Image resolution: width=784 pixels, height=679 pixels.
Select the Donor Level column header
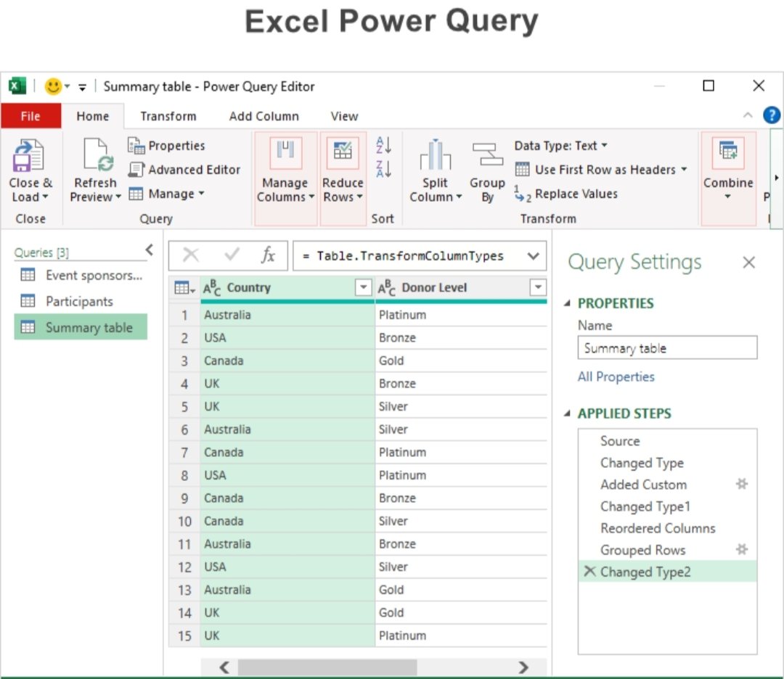pos(462,288)
